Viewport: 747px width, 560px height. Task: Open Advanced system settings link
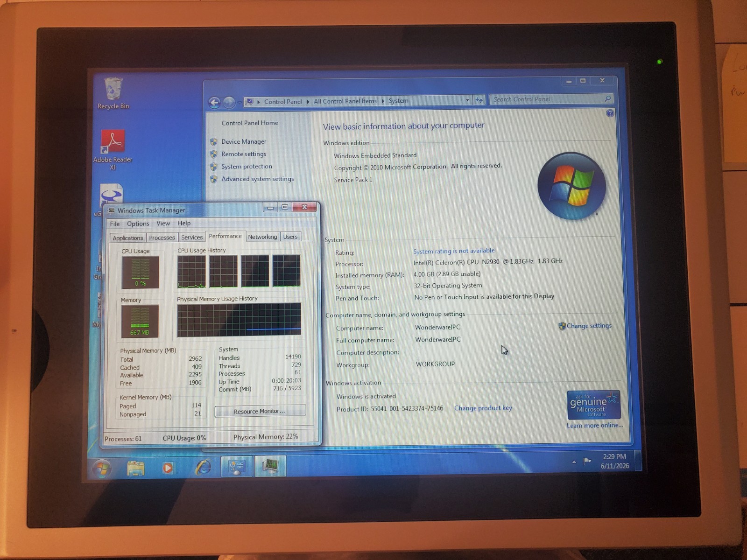coord(258,179)
